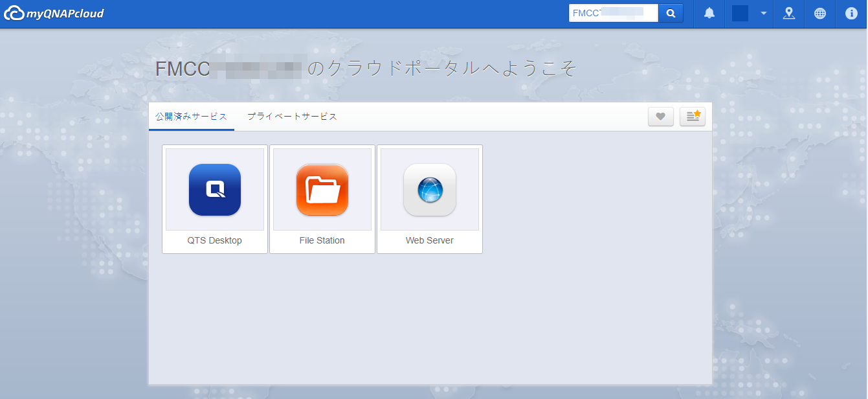Open the device location pin icon
868x399 pixels.
click(788, 14)
